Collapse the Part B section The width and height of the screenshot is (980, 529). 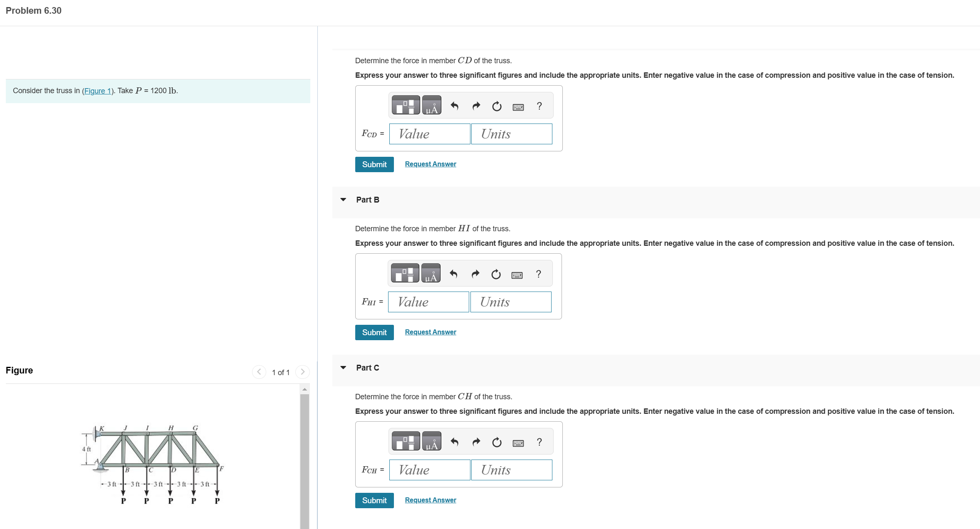(343, 200)
